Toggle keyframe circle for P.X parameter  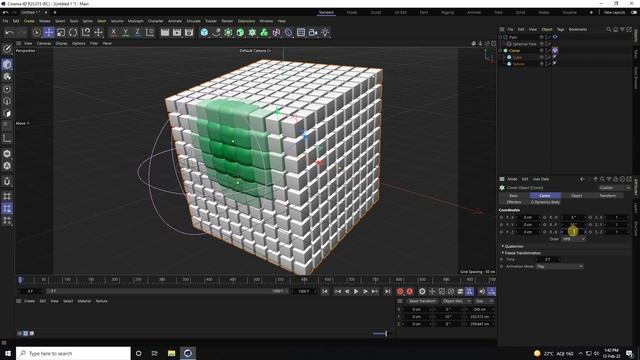502,217
